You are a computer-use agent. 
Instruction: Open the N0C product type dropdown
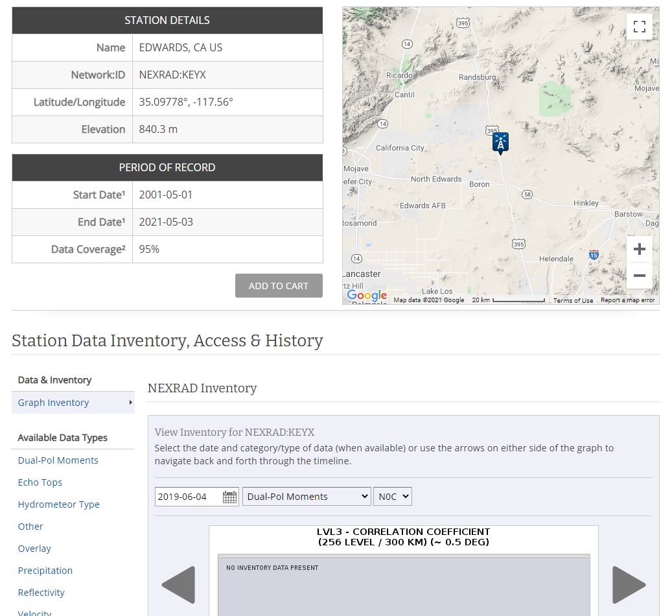(x=392, y=497)
